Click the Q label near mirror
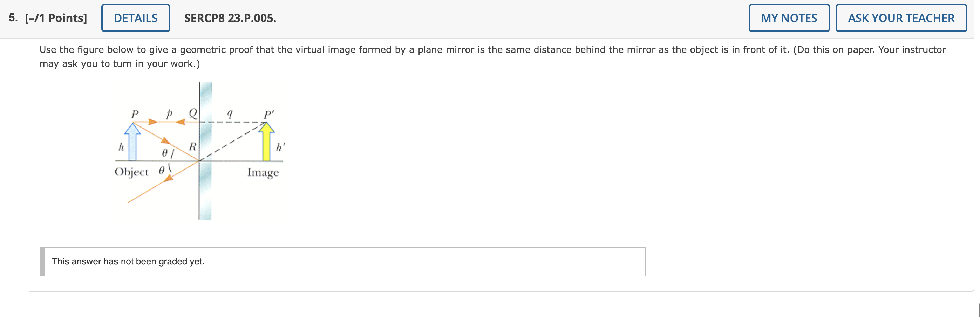Image resolution: width=980 pixels, height=317 pixels. (193, 113)
